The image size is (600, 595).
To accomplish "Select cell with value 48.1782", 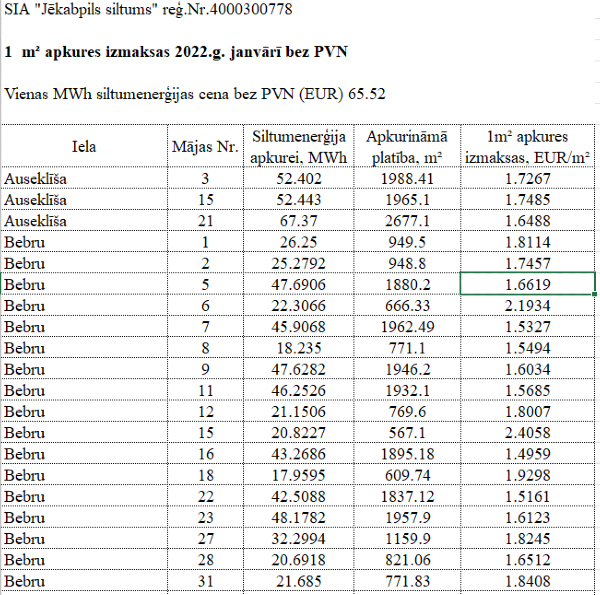I will 298,517.
